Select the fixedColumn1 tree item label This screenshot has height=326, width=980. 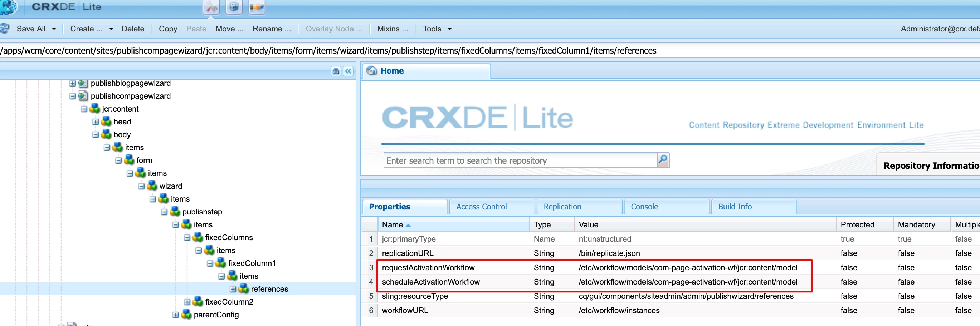(252, 263)
